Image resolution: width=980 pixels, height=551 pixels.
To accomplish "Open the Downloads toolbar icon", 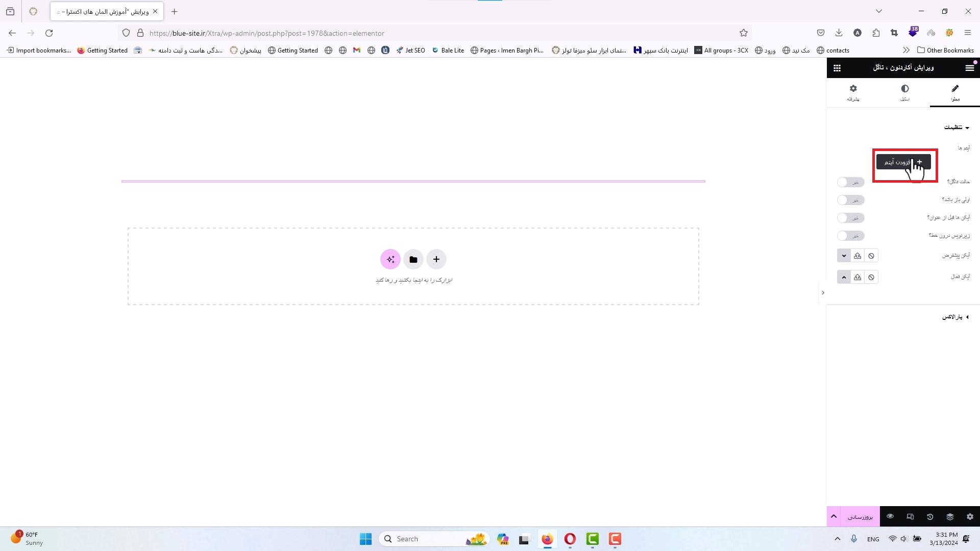I will [x=839, y=33].
